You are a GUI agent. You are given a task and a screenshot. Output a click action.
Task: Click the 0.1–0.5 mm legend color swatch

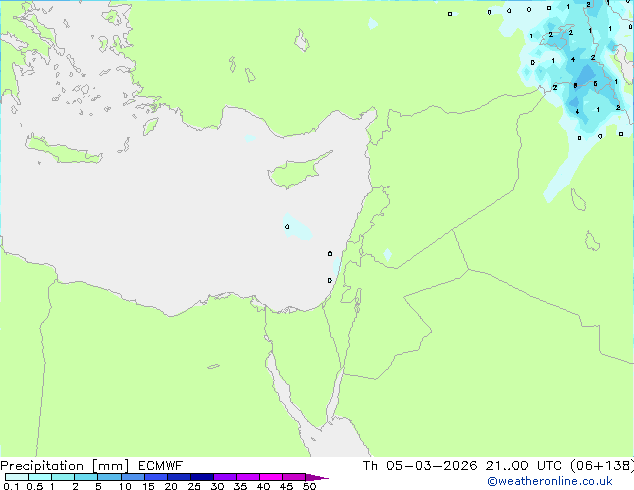[17, 477]
